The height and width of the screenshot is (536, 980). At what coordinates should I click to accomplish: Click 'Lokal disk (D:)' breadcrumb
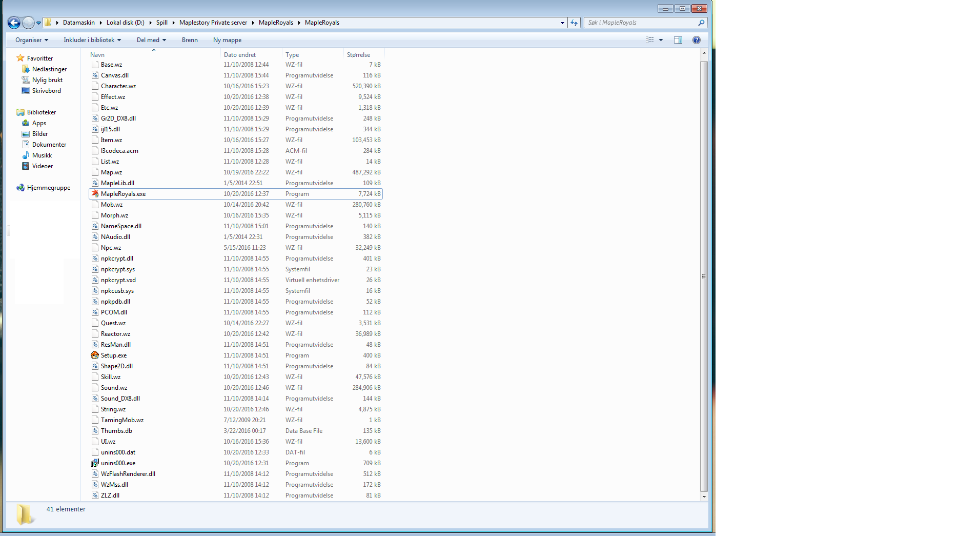[x=126, y=23]
